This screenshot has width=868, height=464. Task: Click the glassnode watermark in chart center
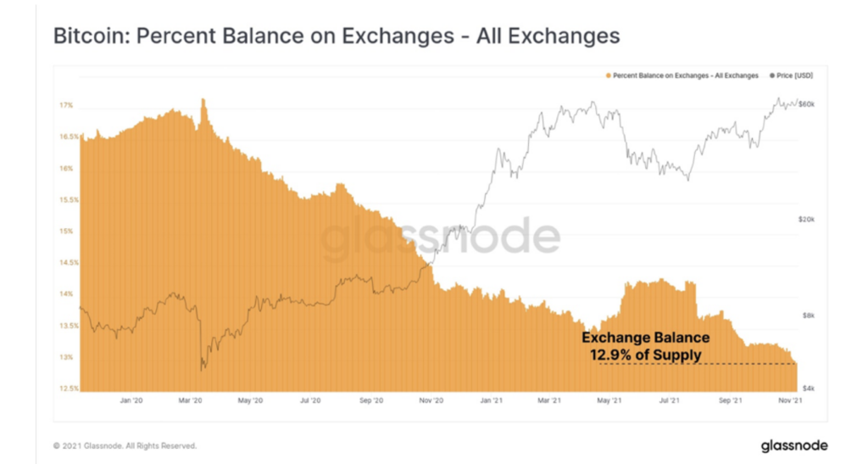click(x=440, y=237)
